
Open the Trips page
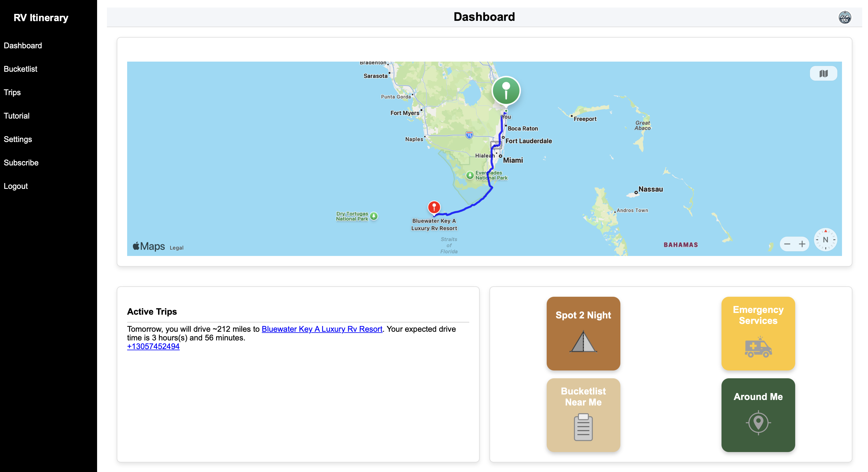[12, 93]
